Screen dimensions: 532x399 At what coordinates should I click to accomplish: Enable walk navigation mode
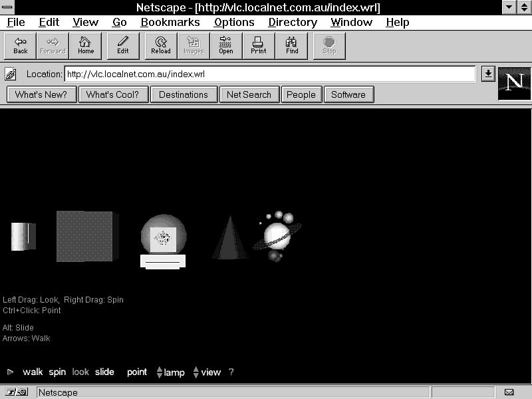pos(33,372)
